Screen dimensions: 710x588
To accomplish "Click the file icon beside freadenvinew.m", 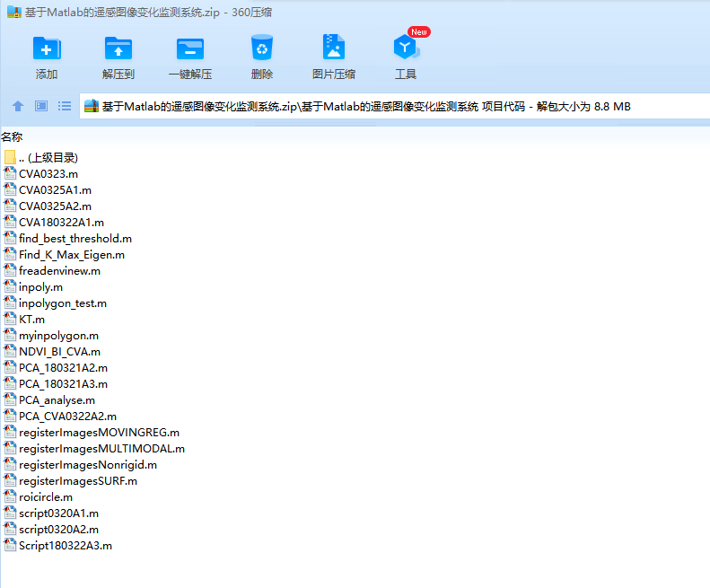I will (x=10, y=270).
